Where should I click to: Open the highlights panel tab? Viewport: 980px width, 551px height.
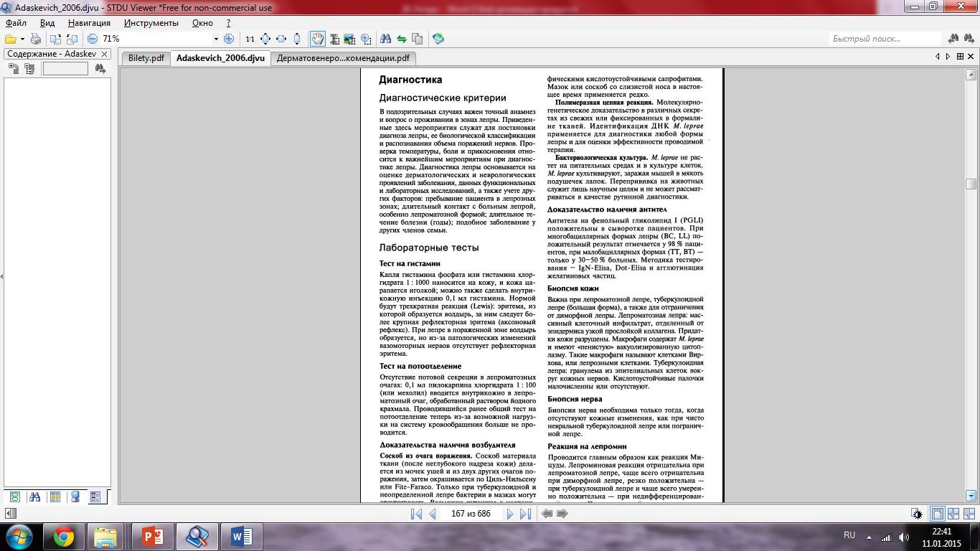pos(75,496)
